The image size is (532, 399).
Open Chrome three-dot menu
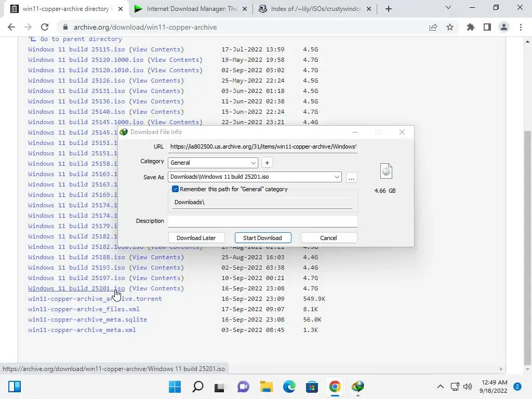pos(521,27)
